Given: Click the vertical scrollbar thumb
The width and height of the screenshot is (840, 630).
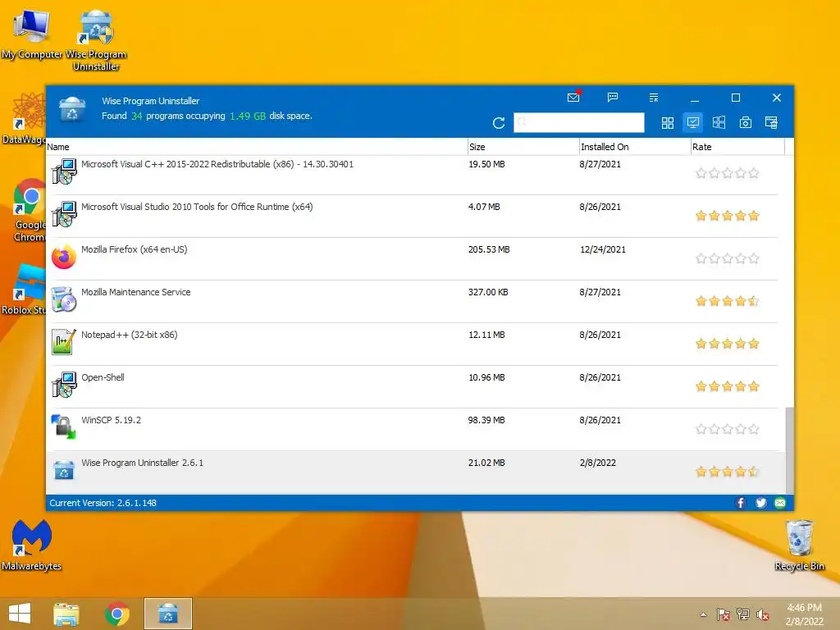Looking at the screenshot, I should click(790, 450).
